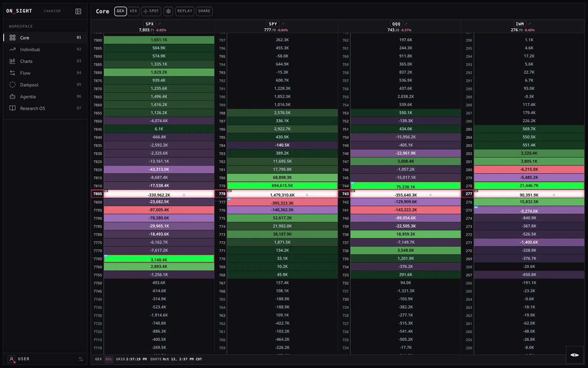Click the plus marker on IWM 277 row
The width and height of the screenshot is (588, 368).
click(x=554, y=195)
